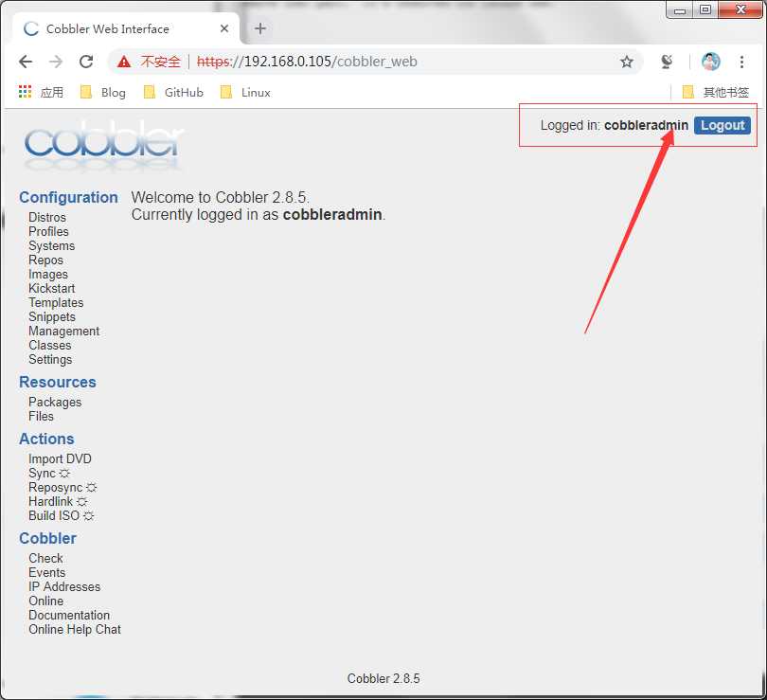Open Online Help Chat link

pyautogui.click(x=75, y=629)
